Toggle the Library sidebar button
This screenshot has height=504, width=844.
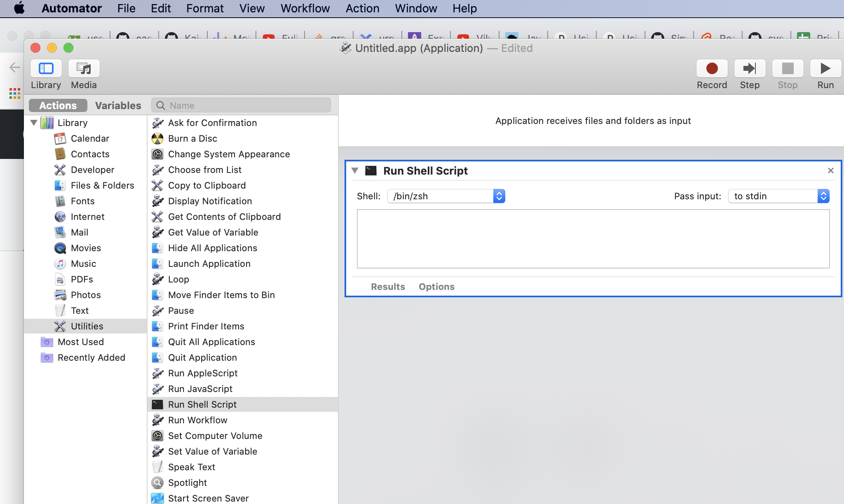click(46, 68)
